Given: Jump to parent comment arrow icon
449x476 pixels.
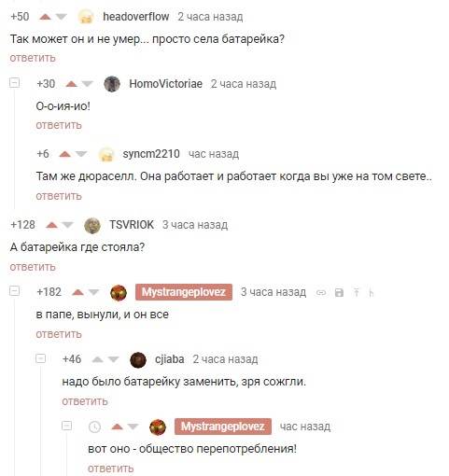Looking at the screenshot, I should pyautogui.click(x=357, y=292).
